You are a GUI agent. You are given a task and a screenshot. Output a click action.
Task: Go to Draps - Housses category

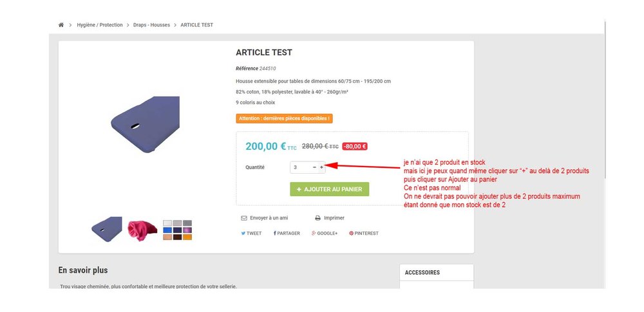click(x=151, y=25)
